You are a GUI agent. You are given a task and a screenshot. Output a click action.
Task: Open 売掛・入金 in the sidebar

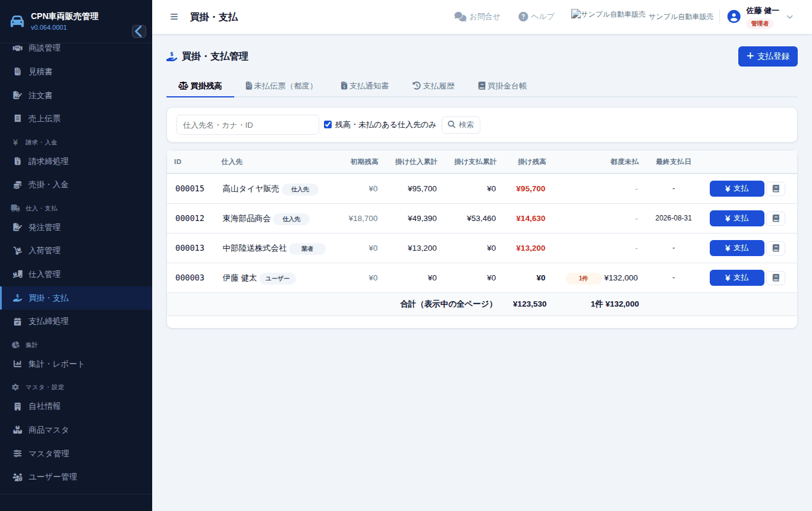pyautogui.click(x=76, y=185)
